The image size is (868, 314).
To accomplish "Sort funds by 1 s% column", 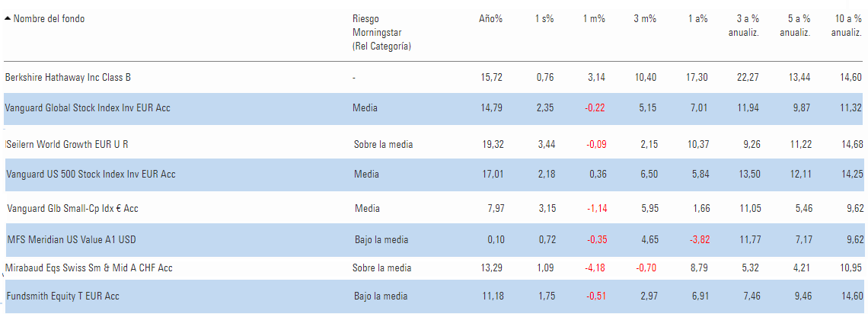I will coord(544,18).
